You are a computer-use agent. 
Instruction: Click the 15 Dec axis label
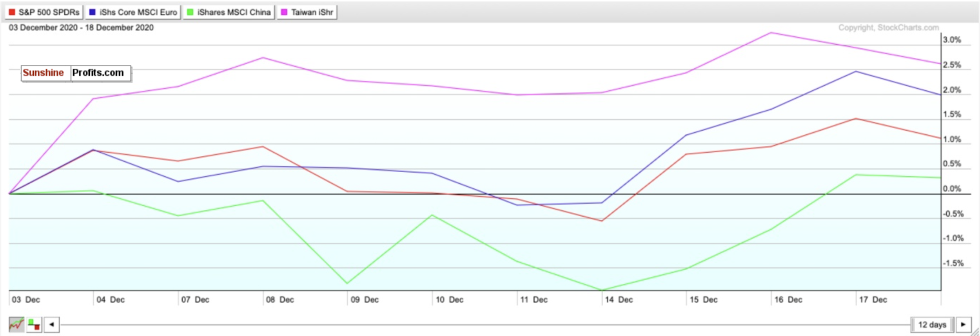(704, 299)
